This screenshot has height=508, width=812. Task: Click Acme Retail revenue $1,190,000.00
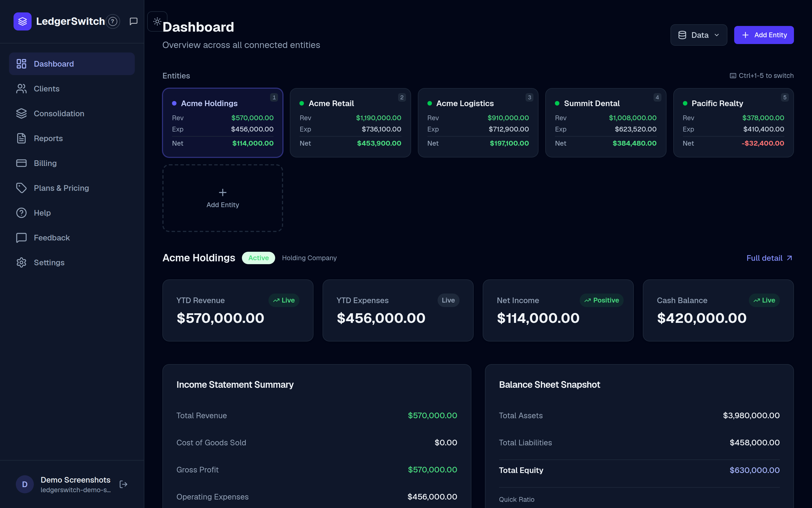[x=378, y=118]
